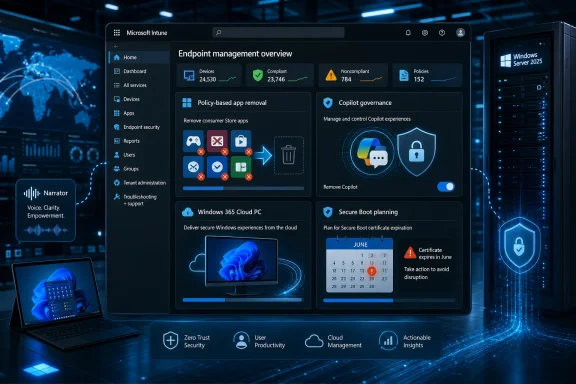Viewport: 576px width, 384px height.
Task: Open the help question mark icon
Action: (442, 33)
